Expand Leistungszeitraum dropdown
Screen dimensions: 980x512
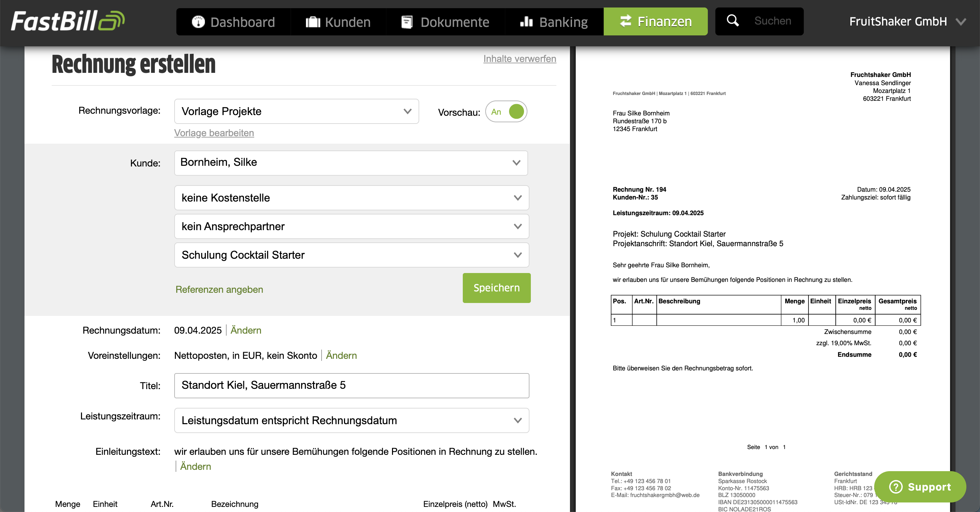[x=352, y=420]
